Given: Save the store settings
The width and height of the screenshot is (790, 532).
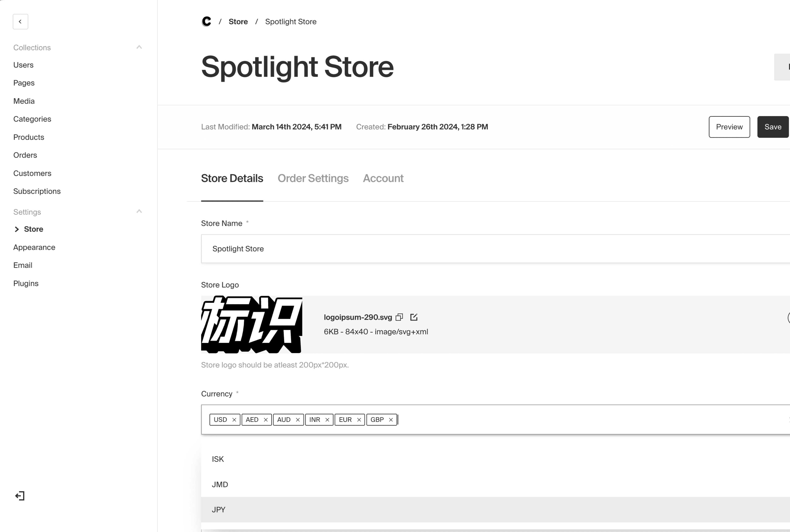Looking at the screenshot, I should [x=772, y=127].
